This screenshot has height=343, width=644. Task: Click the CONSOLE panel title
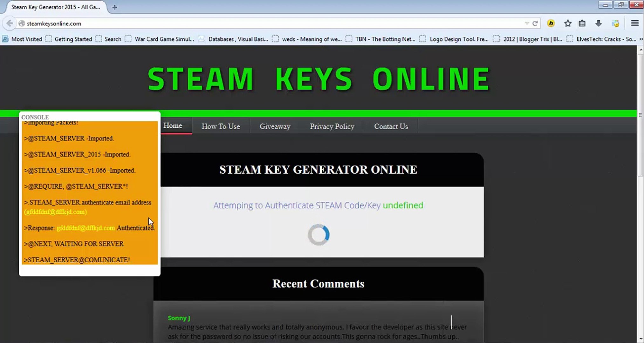click(x=35, y=117)
